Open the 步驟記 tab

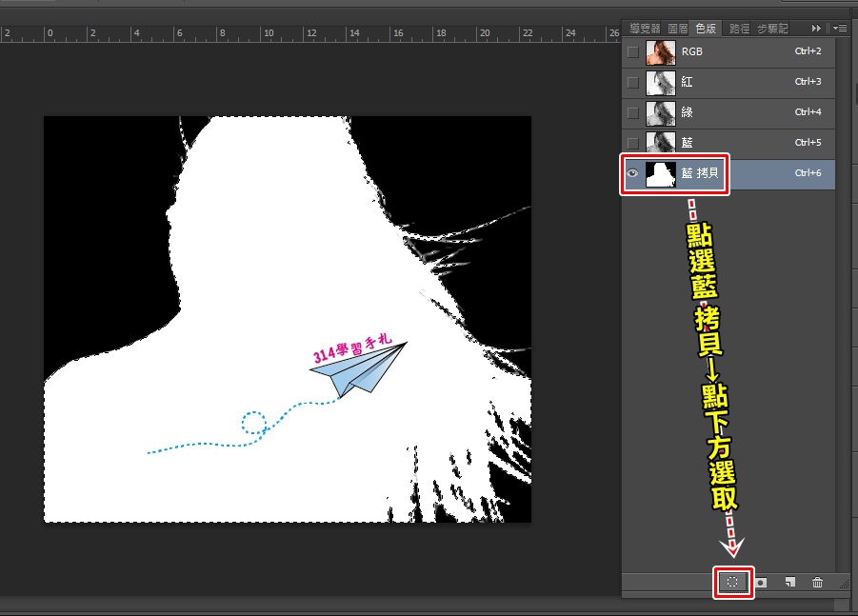[772, 28]
